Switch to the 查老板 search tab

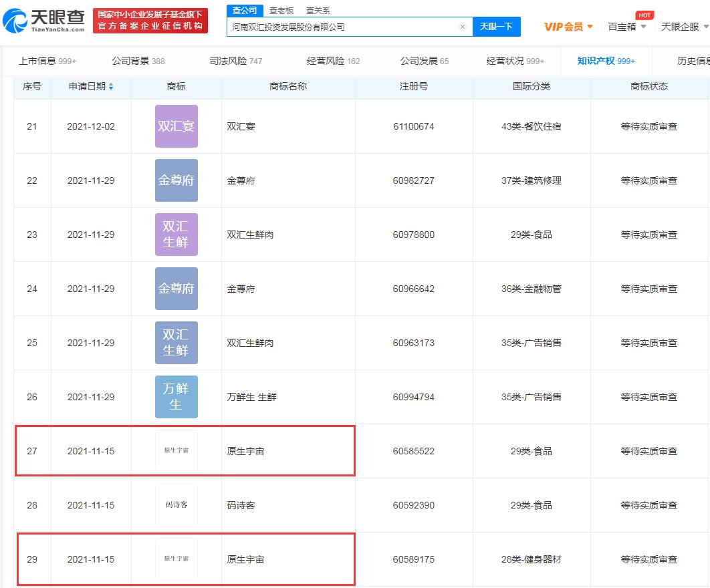tap(281, 11)
